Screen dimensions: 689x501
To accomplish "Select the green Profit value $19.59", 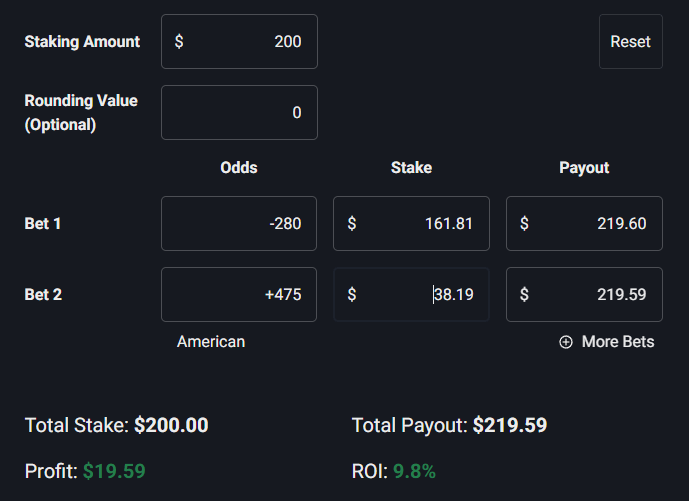I will 114,471.
